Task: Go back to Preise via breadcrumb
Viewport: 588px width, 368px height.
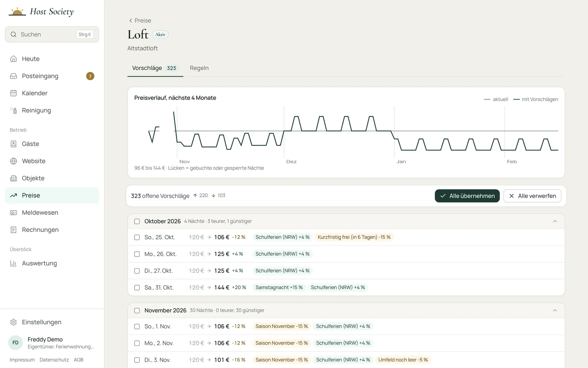Action: tap(140, 21)
